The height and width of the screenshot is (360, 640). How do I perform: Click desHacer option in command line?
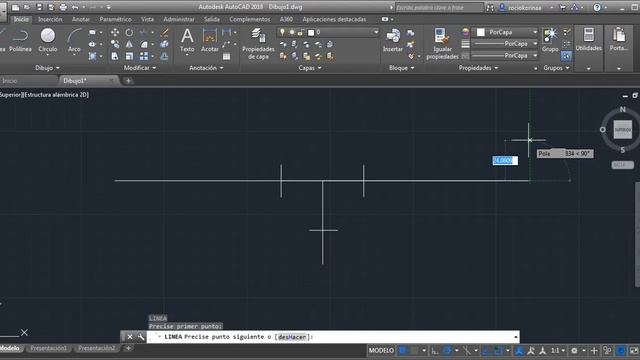pyautogui.click(x=292, y=337)
